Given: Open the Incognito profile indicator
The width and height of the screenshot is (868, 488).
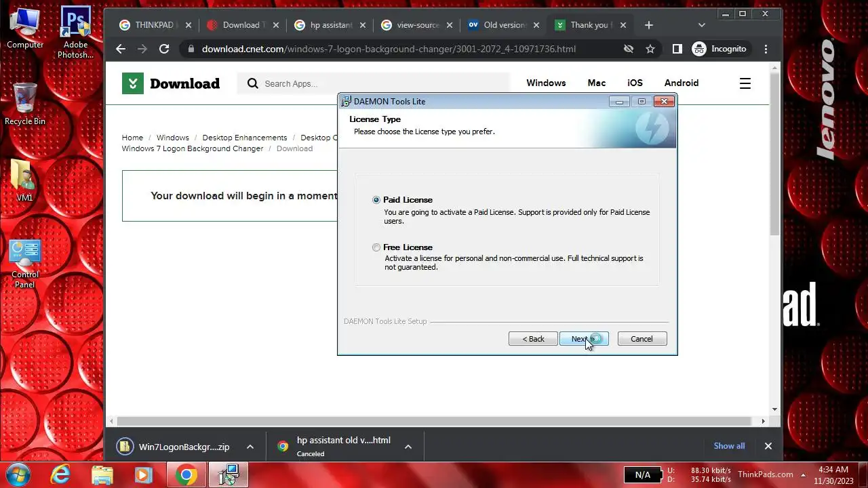Looking at the screenshot, I should 719,49.
